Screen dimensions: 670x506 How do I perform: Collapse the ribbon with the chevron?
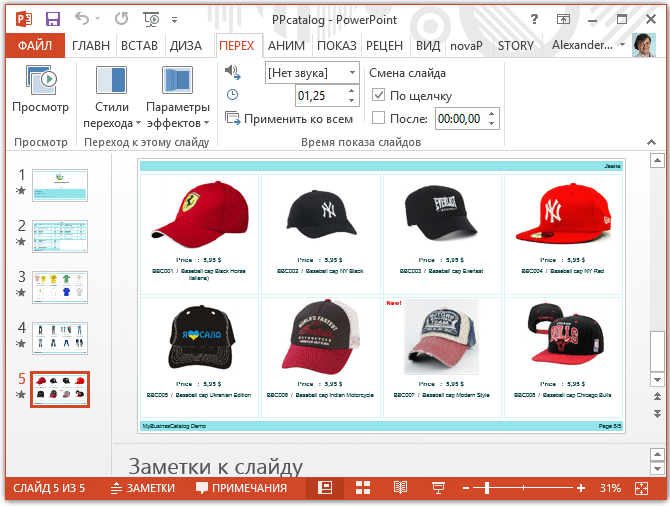(x=651, y=142)
